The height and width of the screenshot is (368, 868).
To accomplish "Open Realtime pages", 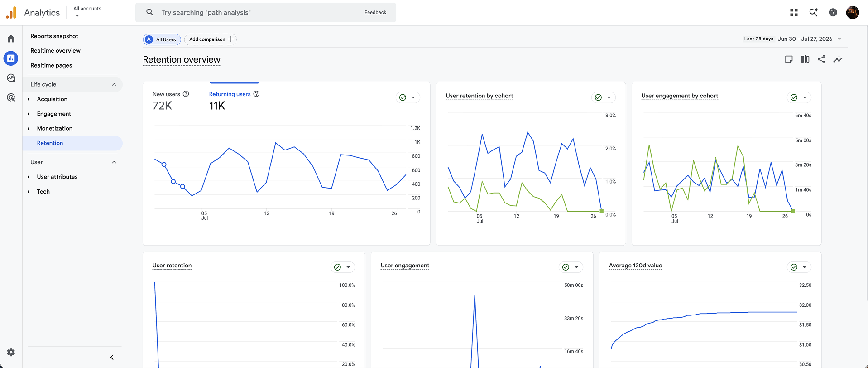I will click(51, 65).
